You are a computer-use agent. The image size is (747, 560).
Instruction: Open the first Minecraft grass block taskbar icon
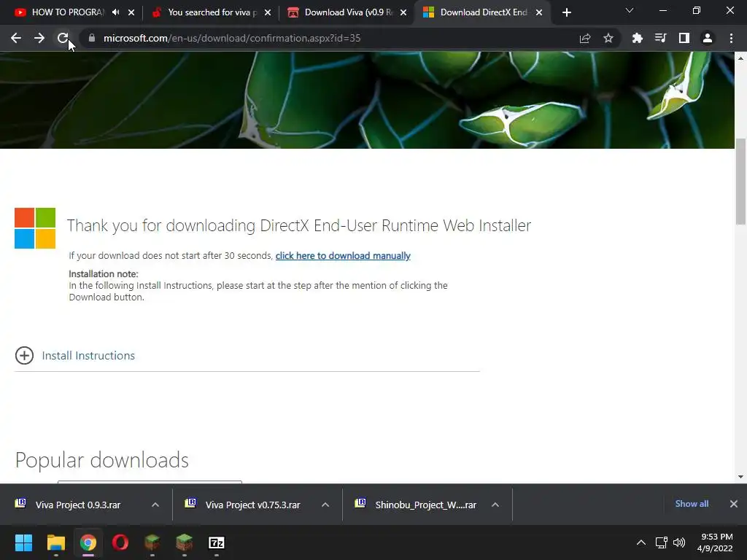point(152,542)
